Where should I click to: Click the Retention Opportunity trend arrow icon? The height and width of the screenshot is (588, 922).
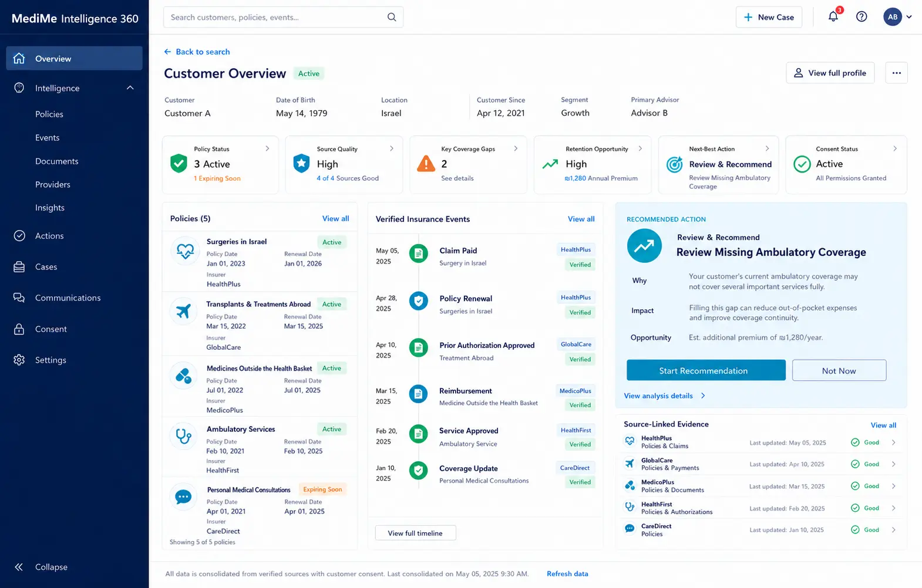pos(550,164)
